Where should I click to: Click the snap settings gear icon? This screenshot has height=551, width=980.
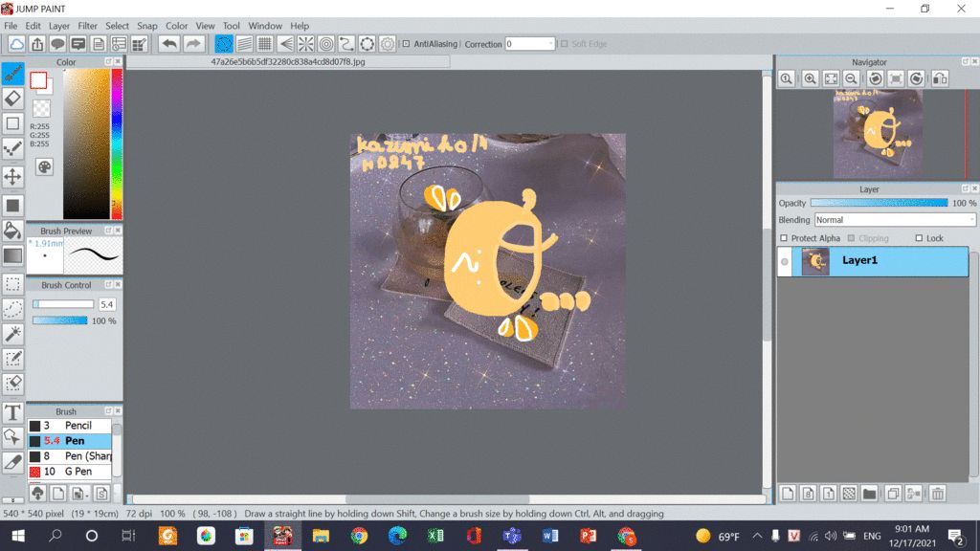[x=388, y=44]
